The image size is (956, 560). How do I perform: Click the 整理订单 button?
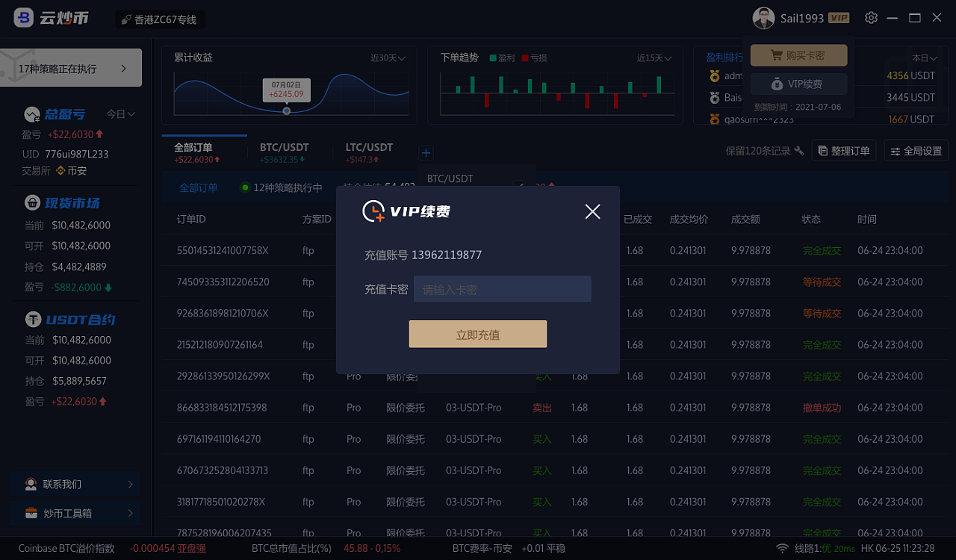coord(844,151)
